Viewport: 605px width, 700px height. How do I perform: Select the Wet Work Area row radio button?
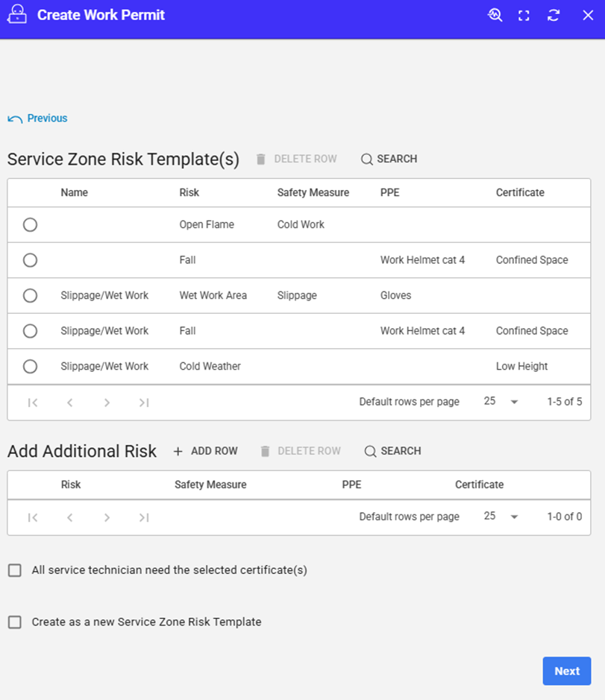click(x=30, y=295)
